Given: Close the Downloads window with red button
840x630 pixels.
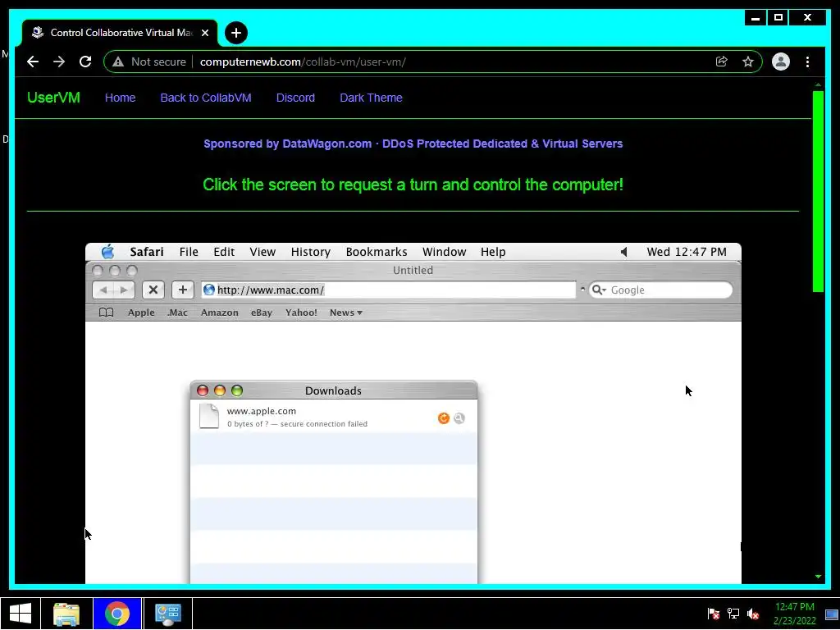Looking at the screenshot, I should click(x=203, y=390).
